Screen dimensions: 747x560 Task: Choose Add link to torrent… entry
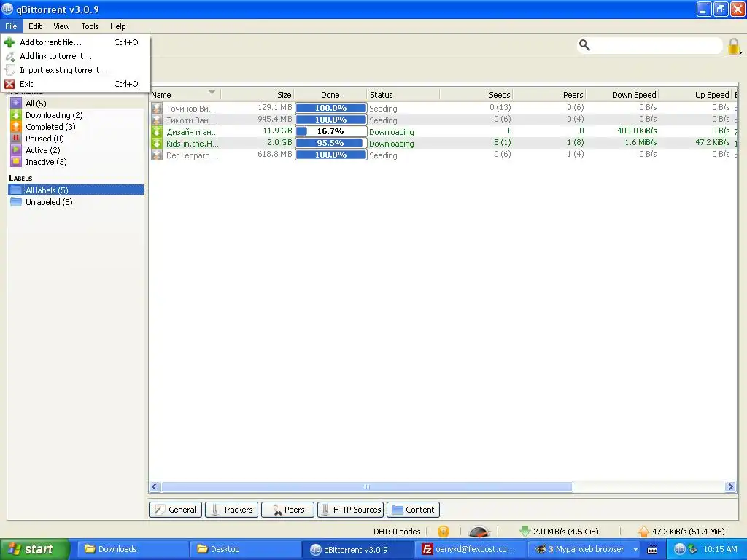[75, 56]
